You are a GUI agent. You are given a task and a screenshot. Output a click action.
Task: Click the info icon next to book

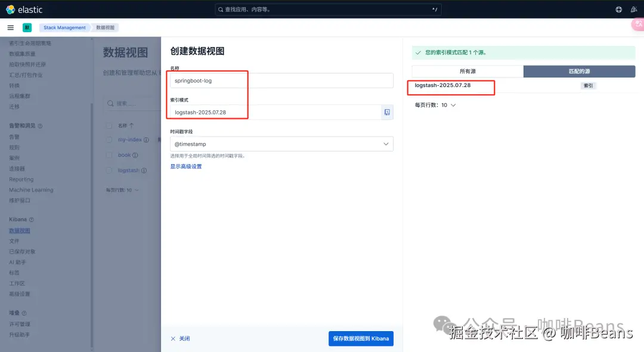coord(135,155)
